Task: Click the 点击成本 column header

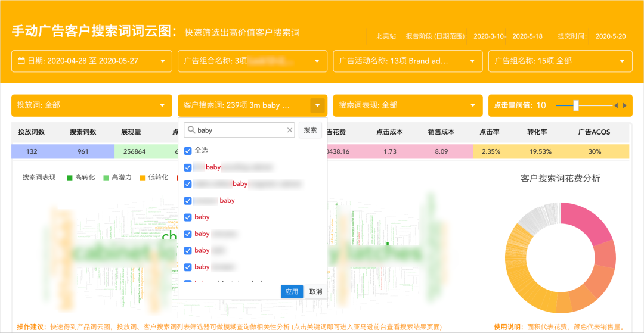Action: click(x=390, y=132)
